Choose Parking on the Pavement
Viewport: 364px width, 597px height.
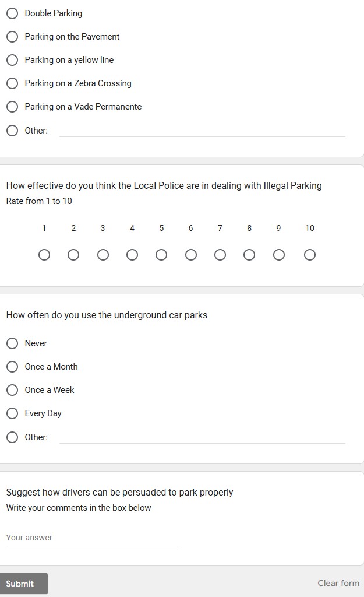(12, 37)
